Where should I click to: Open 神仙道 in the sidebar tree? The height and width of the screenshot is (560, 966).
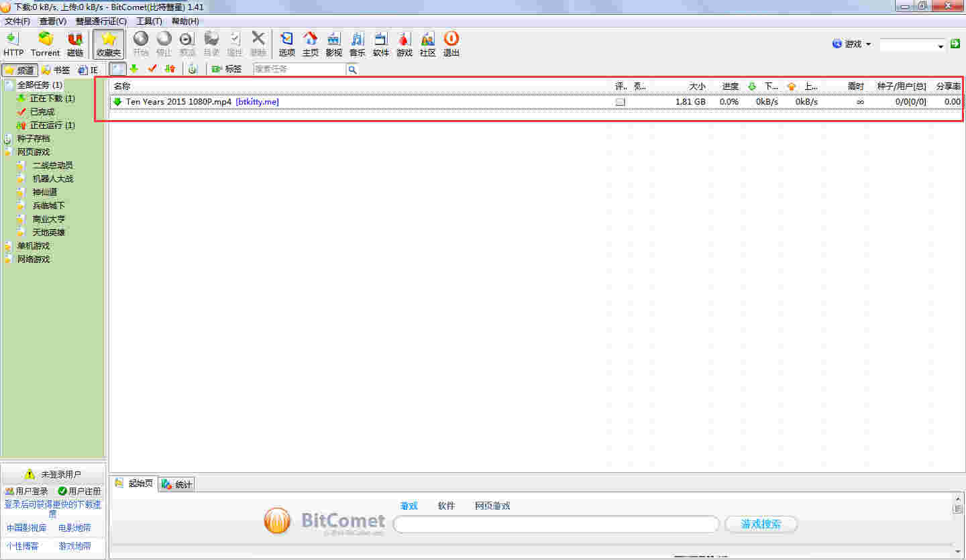coord(45,192)
